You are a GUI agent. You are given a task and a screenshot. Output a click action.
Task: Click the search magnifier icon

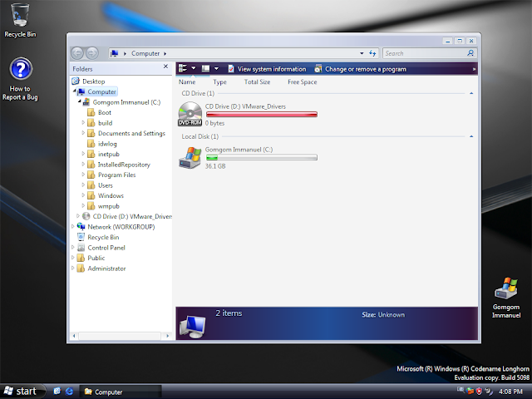click(x=470, y=53)
